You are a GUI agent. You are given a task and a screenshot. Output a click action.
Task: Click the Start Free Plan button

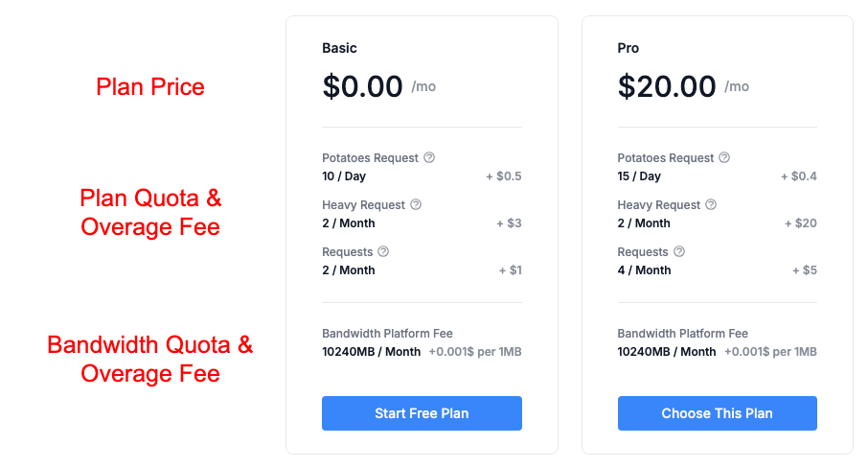[x=422, y=413]
